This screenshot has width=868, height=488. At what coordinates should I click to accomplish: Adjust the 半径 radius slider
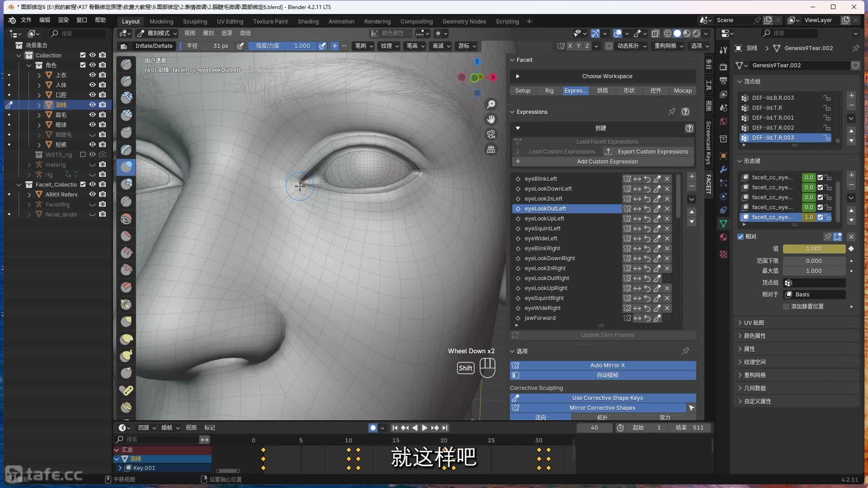click(207, 46)
